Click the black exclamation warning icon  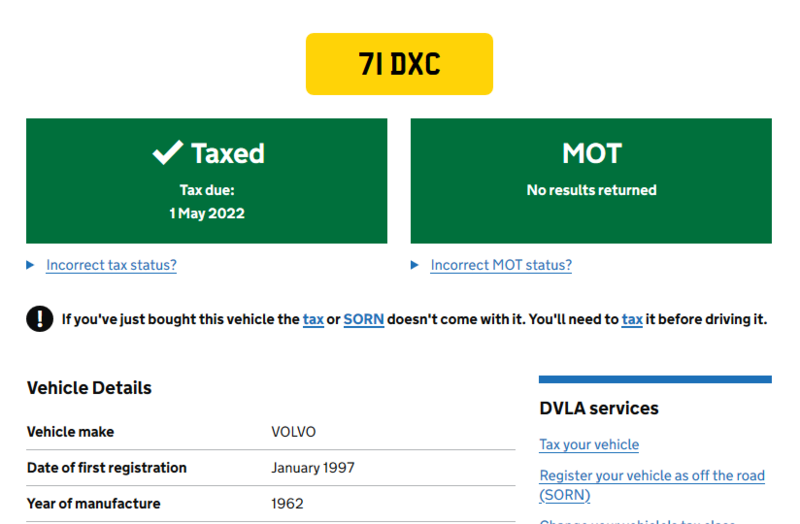coord(39,319)
